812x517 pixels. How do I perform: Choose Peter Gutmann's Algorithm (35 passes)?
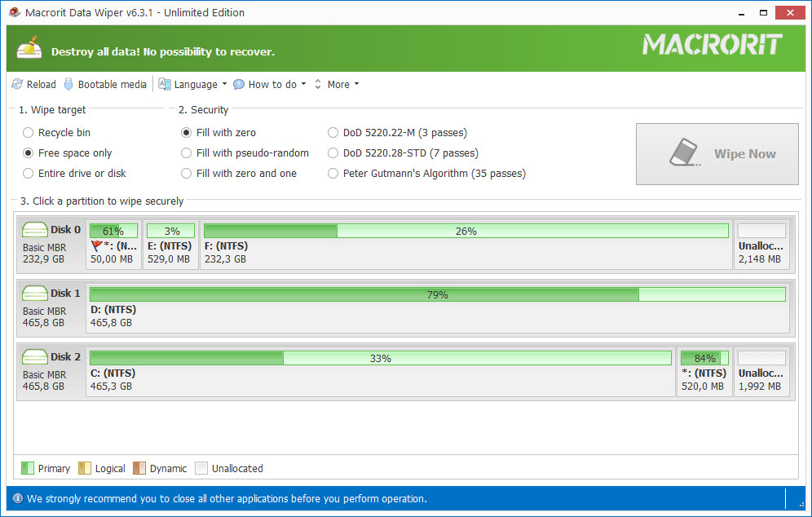(x=426, y=173)
